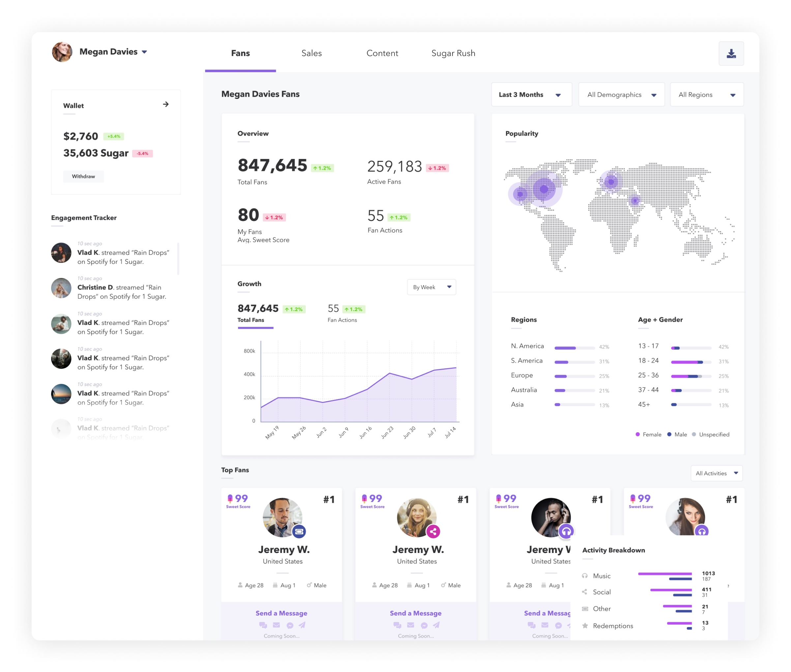Open Wallet details via arrow icon
Screen dimensions: 791x672
166,105
